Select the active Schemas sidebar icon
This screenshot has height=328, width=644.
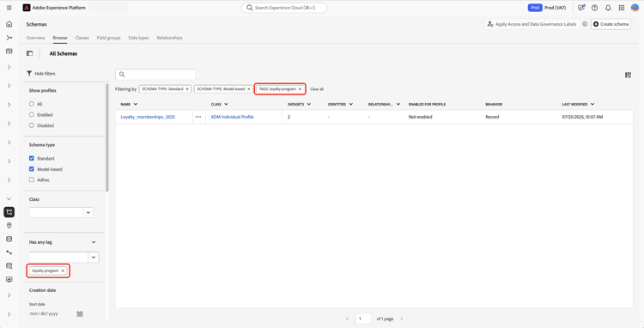(x=9, y=212)
